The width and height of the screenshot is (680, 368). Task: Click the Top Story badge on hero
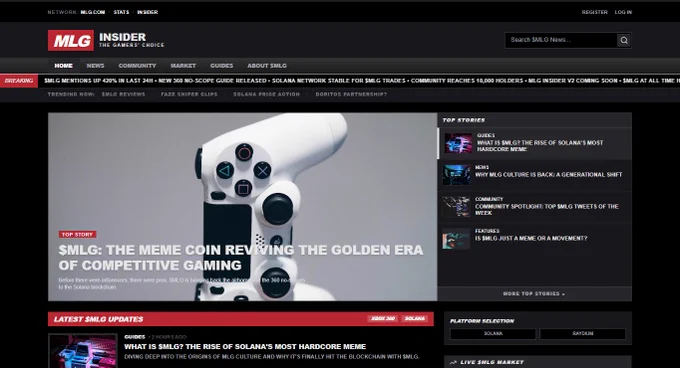(x=77, y=234)
